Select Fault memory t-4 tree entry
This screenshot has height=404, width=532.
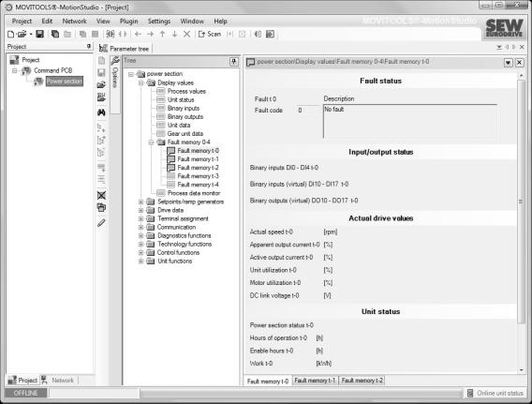point(198,185)
